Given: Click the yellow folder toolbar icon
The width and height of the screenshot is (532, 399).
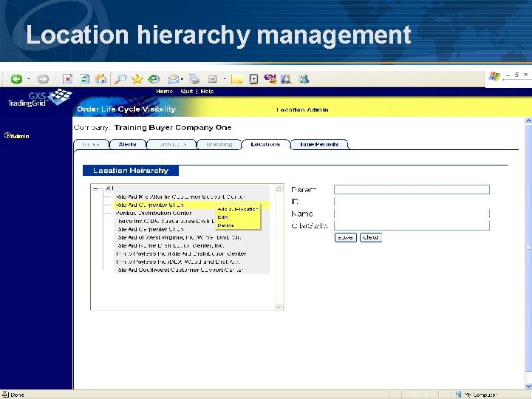Looking at the screenshot, I should tap(237, 79).
